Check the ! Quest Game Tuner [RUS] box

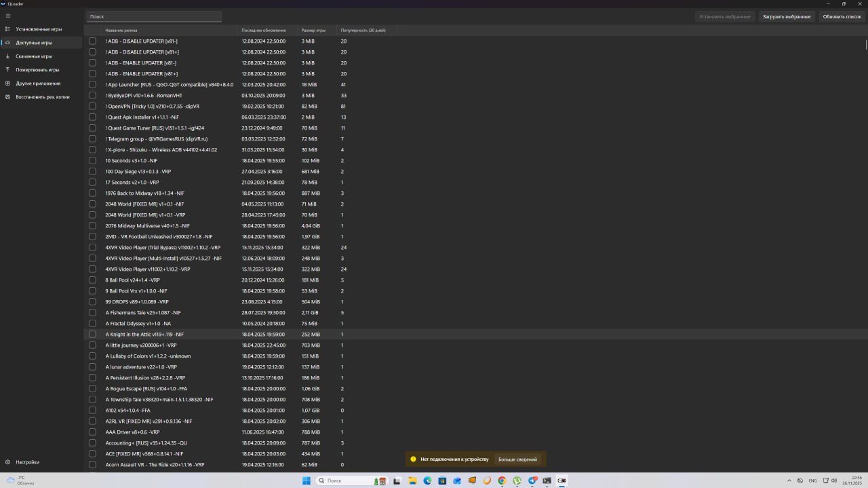93,128
